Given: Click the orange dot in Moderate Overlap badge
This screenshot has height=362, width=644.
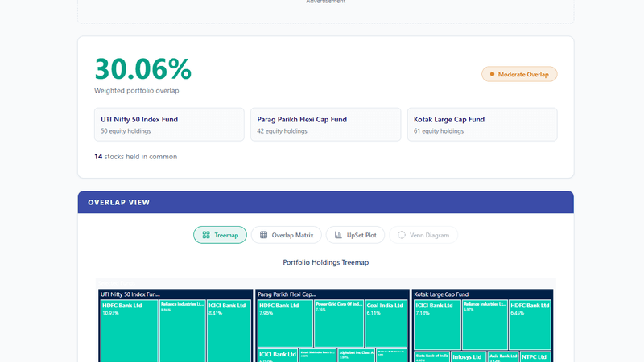Looking at the screenshot, I should pyautogui.click(x=492, y=74).
